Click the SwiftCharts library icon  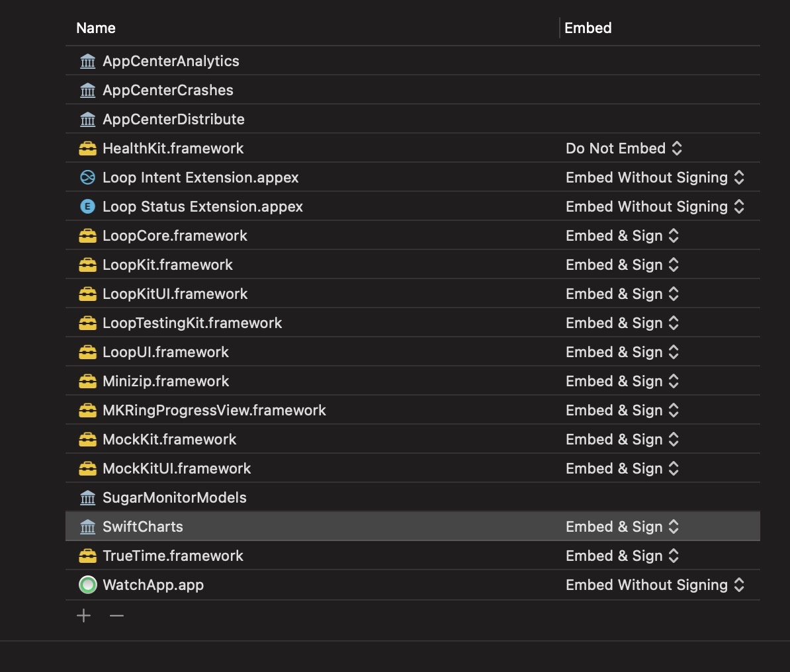(x=87, y=527)
